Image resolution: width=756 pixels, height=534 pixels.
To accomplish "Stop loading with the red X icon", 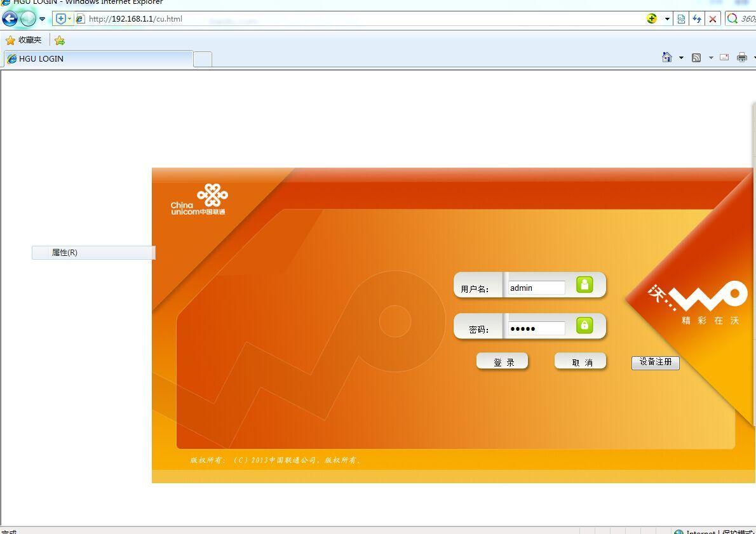I will point(713,19).
